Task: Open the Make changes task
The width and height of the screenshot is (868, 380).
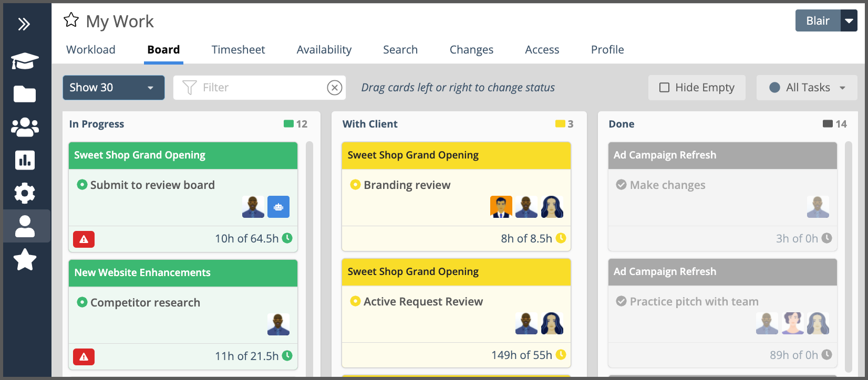Action: click(x=667, y=185)
